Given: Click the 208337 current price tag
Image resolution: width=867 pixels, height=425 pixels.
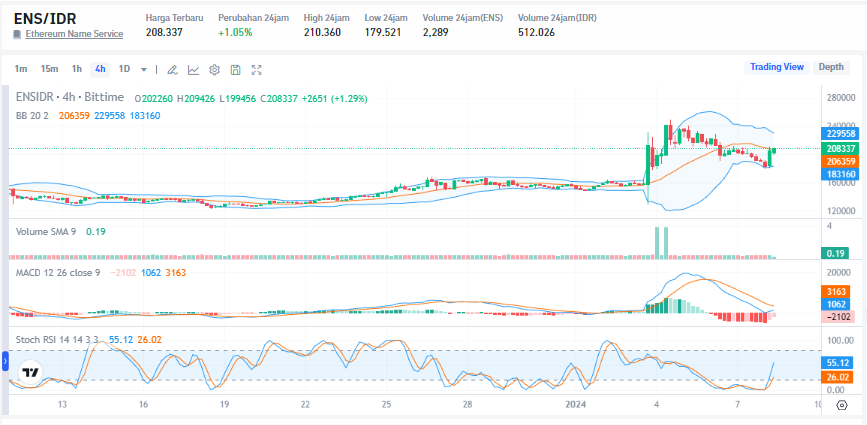Looking at the screenshot, I should (x=840, y=149).
